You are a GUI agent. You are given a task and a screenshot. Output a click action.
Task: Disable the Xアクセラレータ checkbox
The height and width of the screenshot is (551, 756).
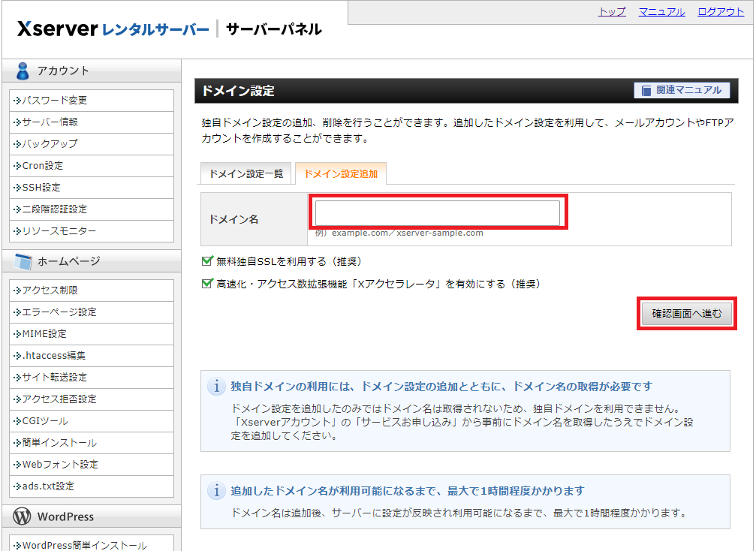208,284
